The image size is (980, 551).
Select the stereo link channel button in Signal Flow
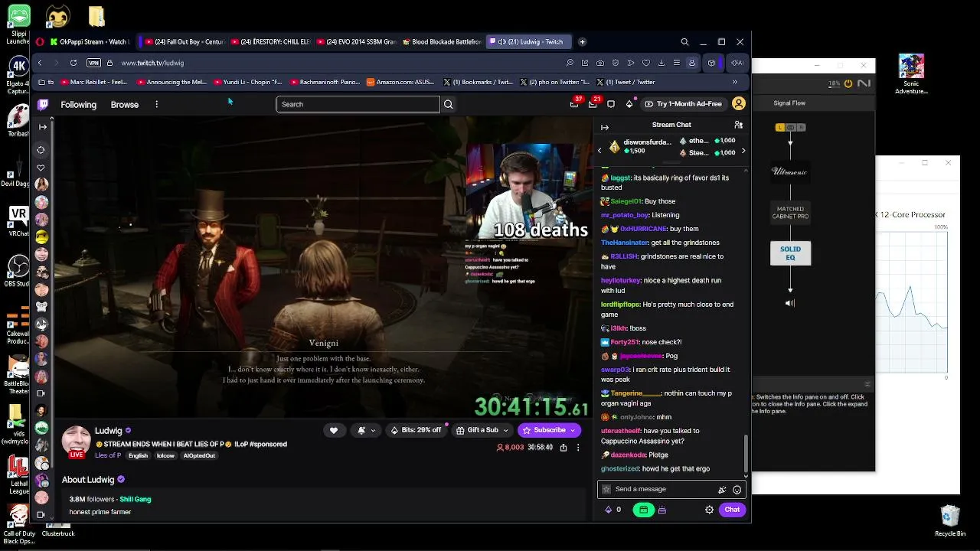(790, 128)
